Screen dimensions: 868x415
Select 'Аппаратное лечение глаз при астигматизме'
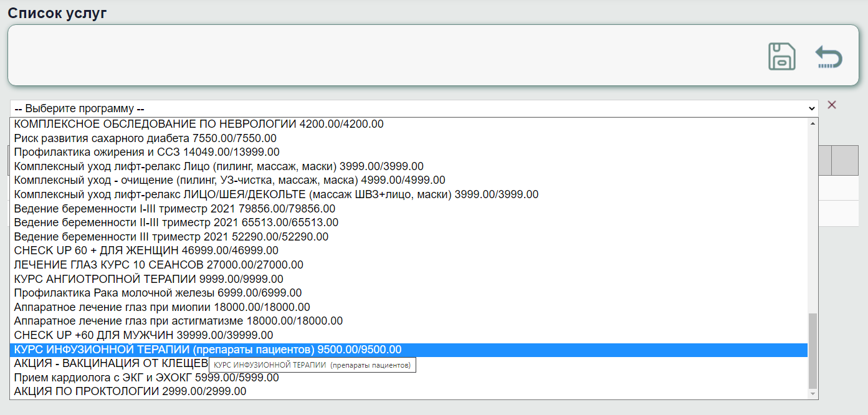click(x=178, y=321)
